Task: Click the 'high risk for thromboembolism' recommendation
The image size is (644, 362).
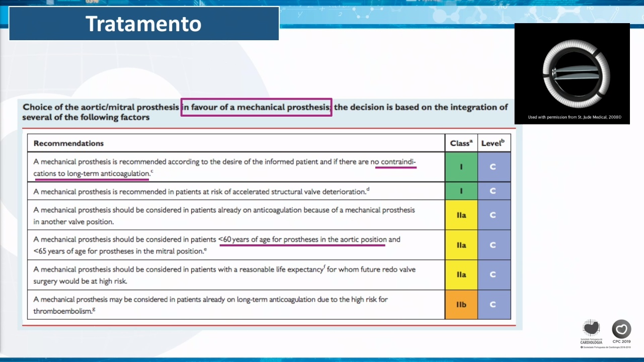Action: pos(210,305)
